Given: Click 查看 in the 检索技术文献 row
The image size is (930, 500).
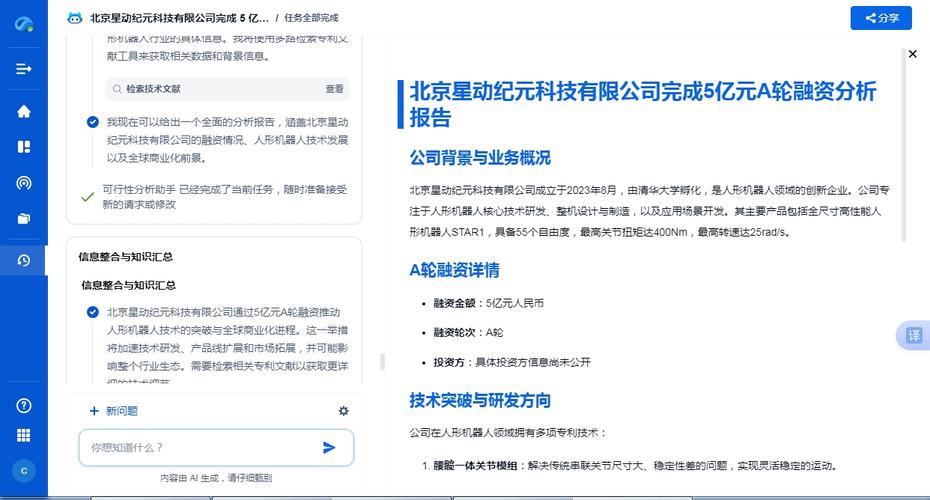Looking at the screenshot, I should 335,89.
